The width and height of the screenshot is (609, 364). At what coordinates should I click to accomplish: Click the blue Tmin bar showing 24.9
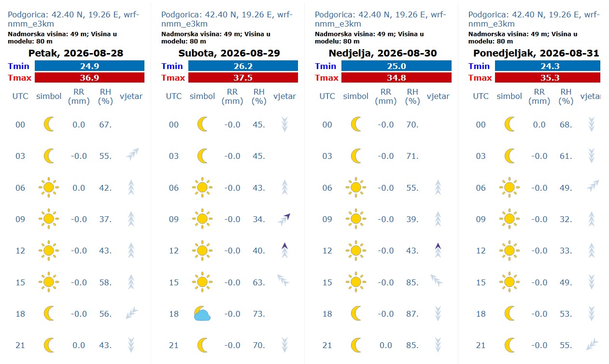[x=89, y=66]
